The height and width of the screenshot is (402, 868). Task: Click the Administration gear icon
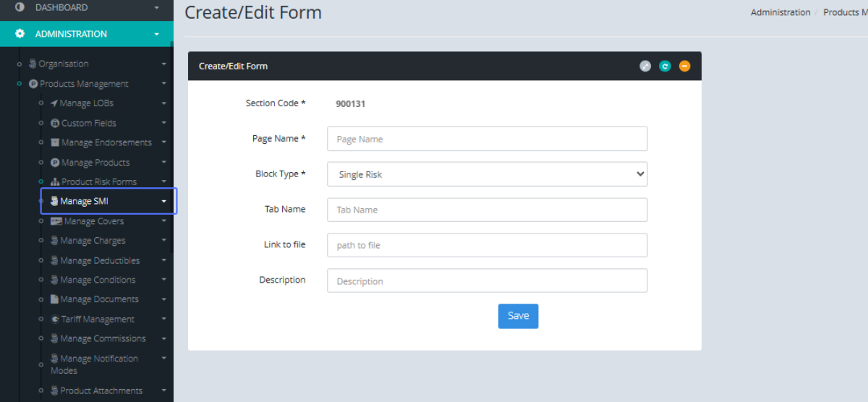click(x=20, y=34)
